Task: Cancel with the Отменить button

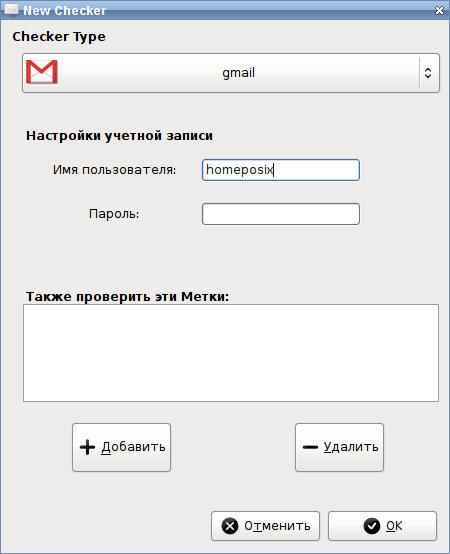Action: [265, 526]
